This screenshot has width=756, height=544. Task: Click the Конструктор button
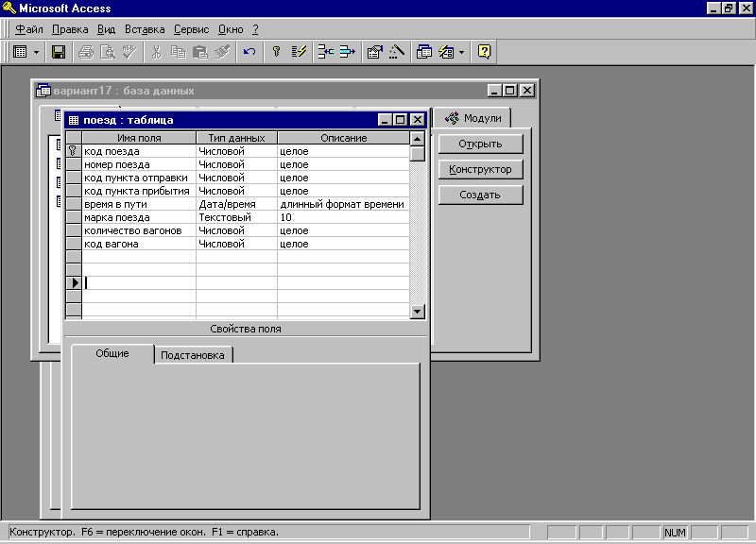(x=480, y=170)
